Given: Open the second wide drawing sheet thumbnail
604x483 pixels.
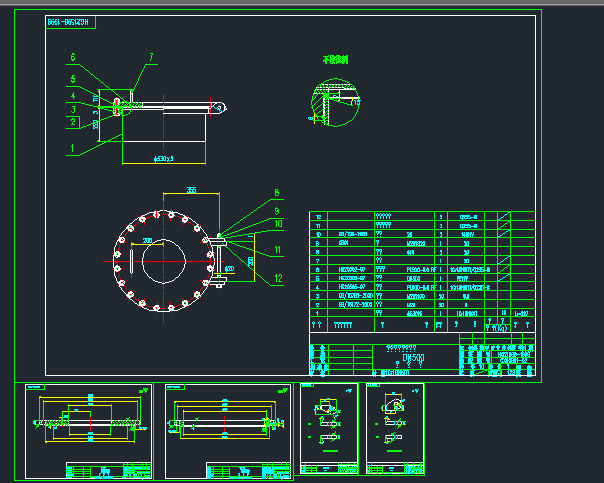Looking at the screenshot, I should pos(227,428).
